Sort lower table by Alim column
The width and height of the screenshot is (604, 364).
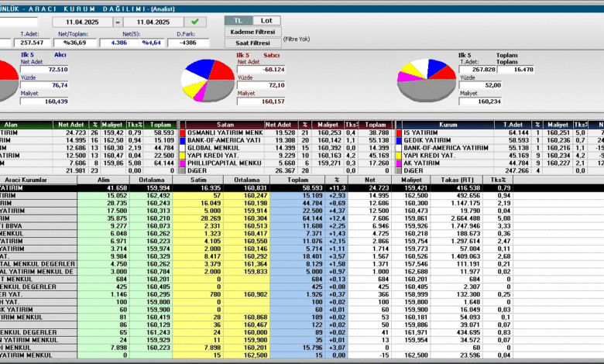103,180
